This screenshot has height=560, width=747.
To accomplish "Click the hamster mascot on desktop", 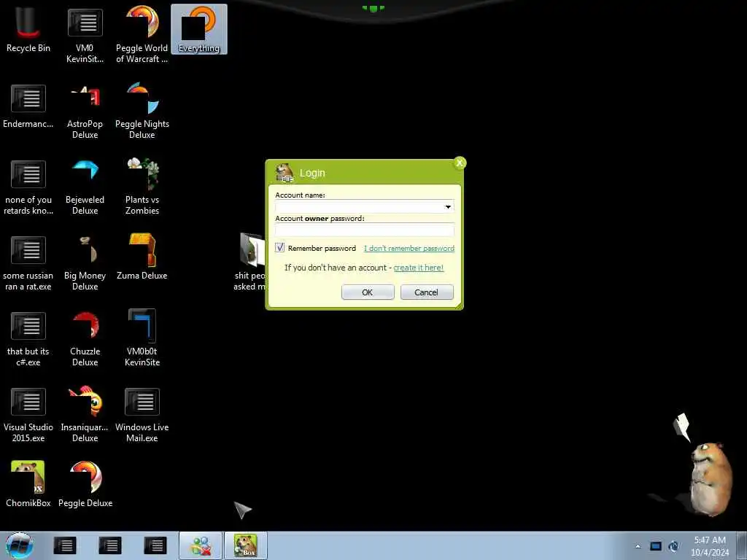I will coord(711,478).
